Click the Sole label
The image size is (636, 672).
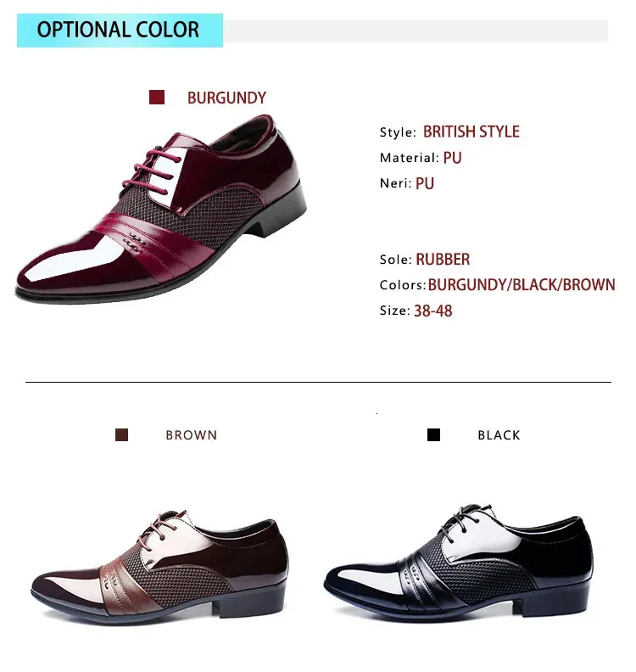[x=396, y=260]
